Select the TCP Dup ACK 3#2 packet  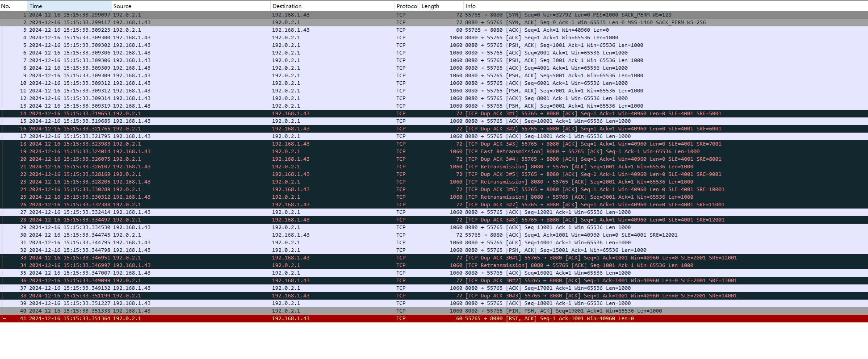click(434, 129)
